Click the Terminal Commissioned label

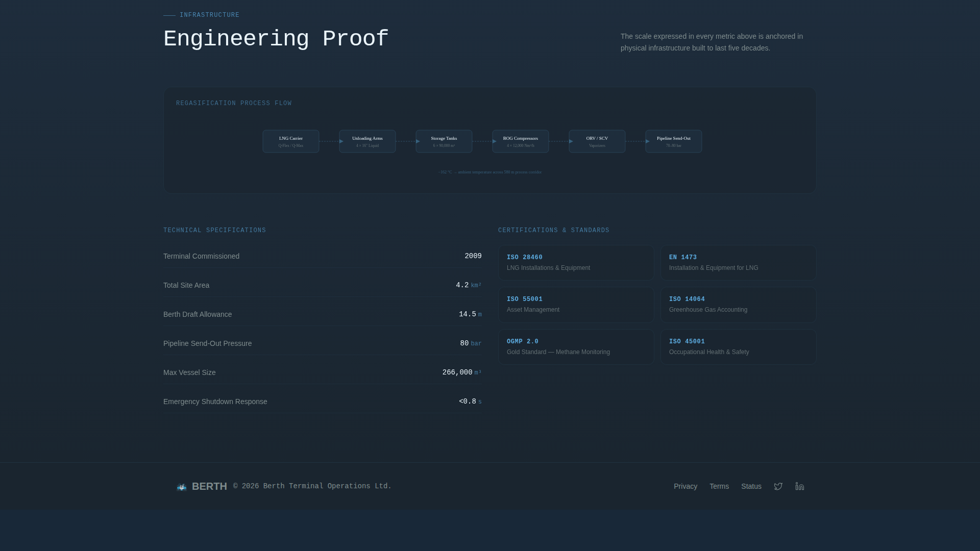201,256
